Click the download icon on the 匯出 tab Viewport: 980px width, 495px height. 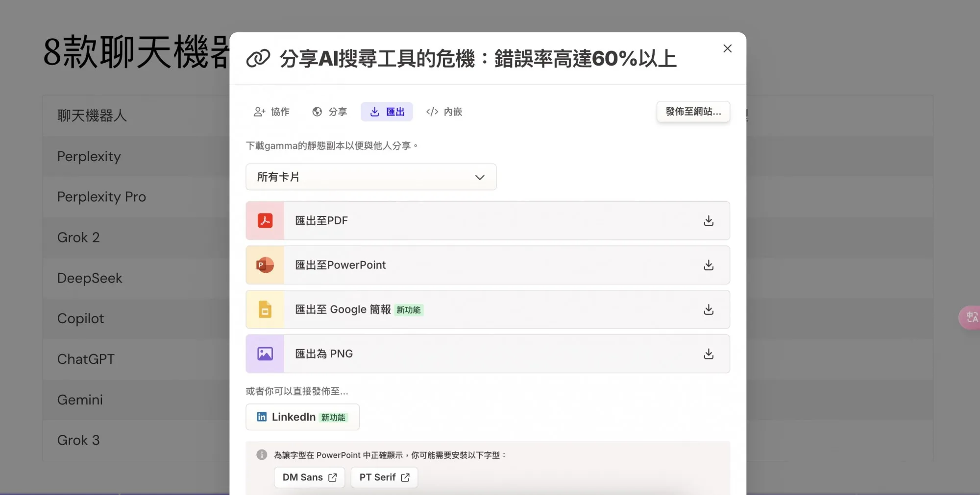pyautogui.click(x=374, y=112)
